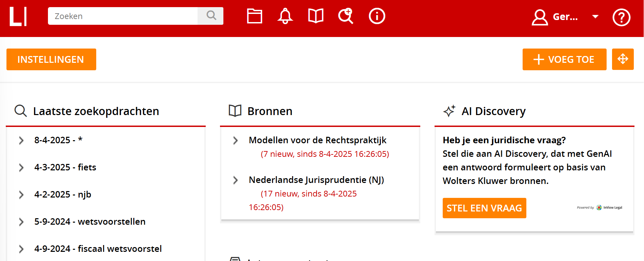Open the user account dropdown arrow
644x261 pixels.
(595, 17)
